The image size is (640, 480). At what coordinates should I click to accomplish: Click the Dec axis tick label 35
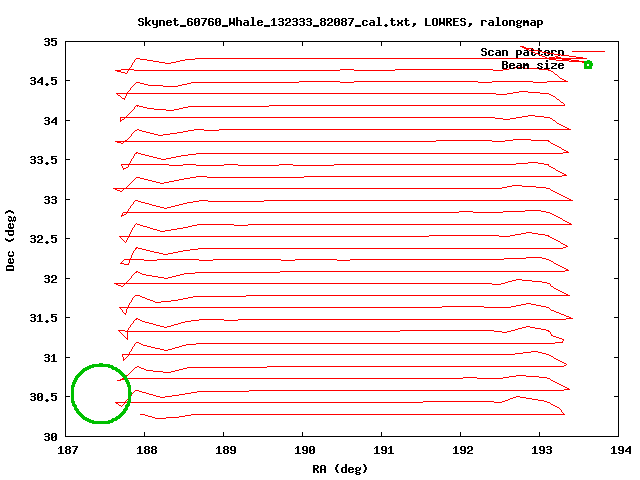click(x=51, y=42)
